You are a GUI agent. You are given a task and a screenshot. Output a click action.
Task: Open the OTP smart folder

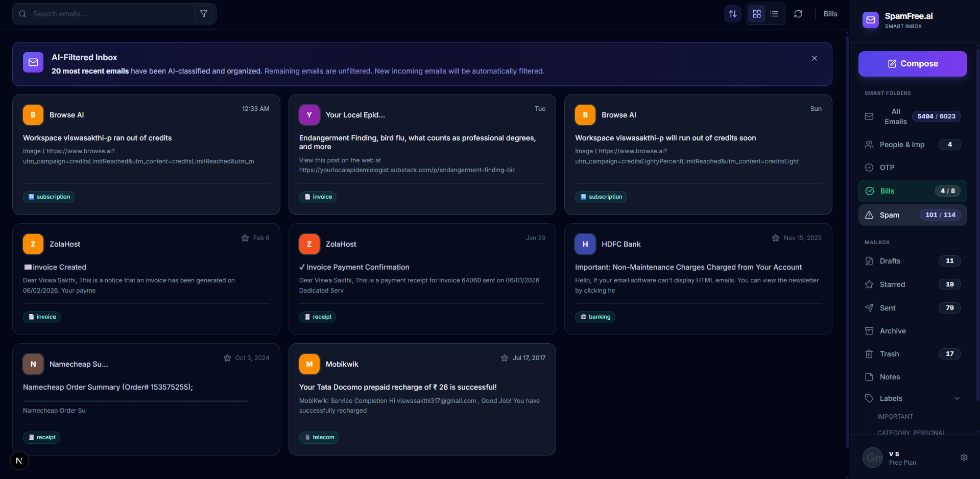pyautogui.click(x=886, y=167)
